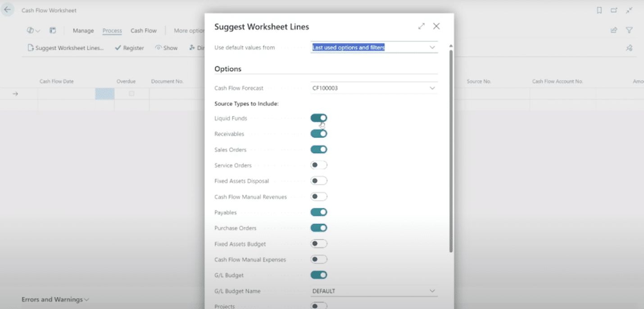The height and width of the screenshot is (309, 644).
Task: Open the G/L Budget Name dropdown
Action: 432,291
